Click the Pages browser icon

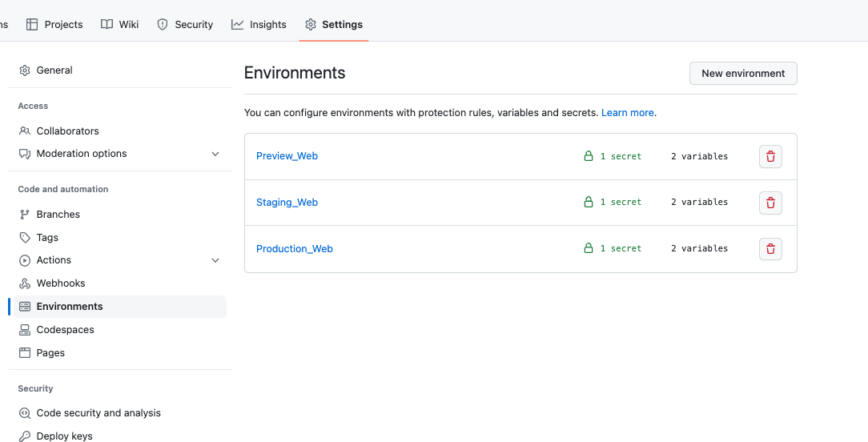tap(24, 353)
